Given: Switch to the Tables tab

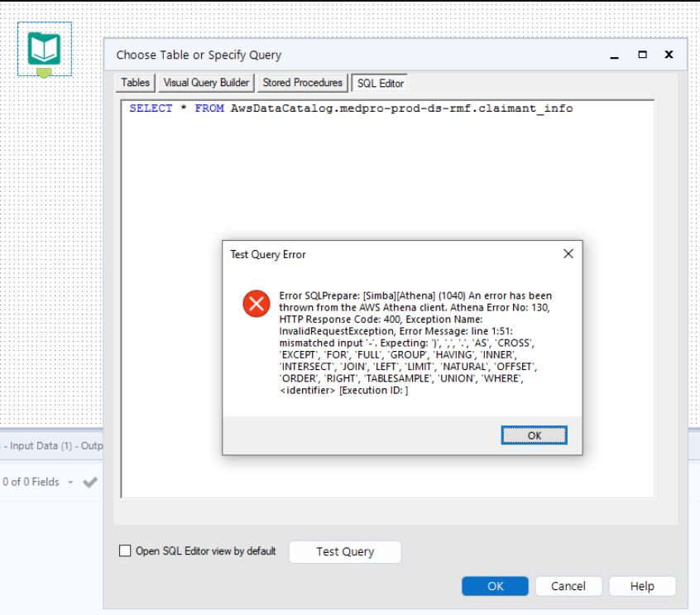Looking at the screenshot, I should pos(134,83).
